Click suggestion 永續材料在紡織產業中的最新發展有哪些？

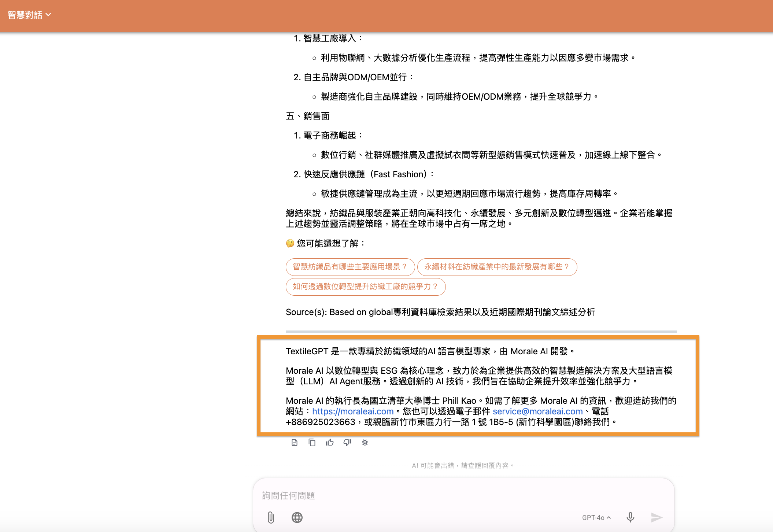click(x=497, y=267)
